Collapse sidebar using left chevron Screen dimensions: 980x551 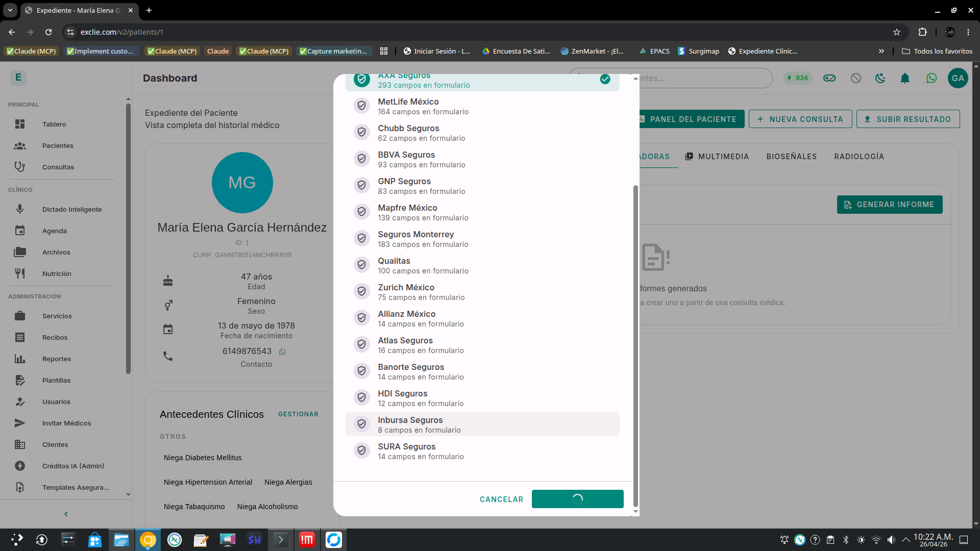tap(66, 514)
